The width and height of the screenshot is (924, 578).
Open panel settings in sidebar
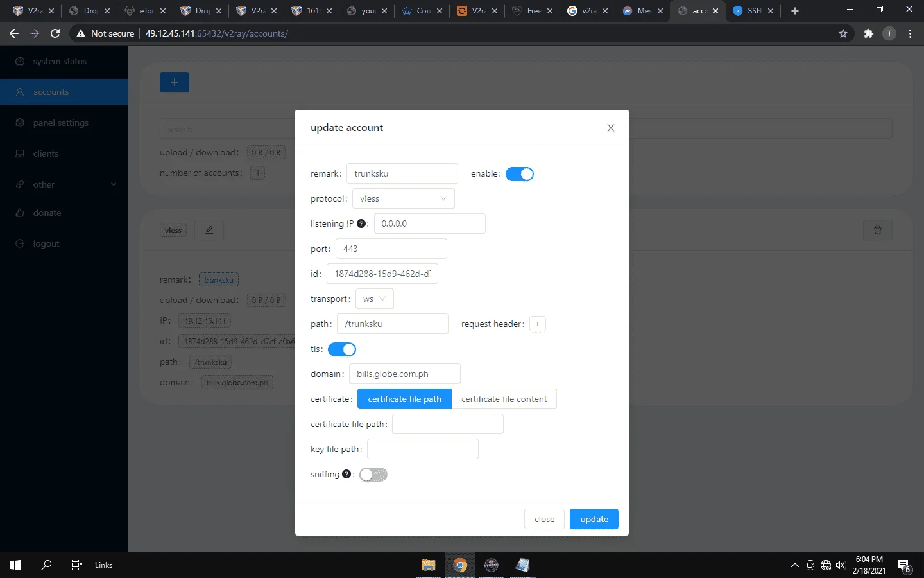pos(64,123)
